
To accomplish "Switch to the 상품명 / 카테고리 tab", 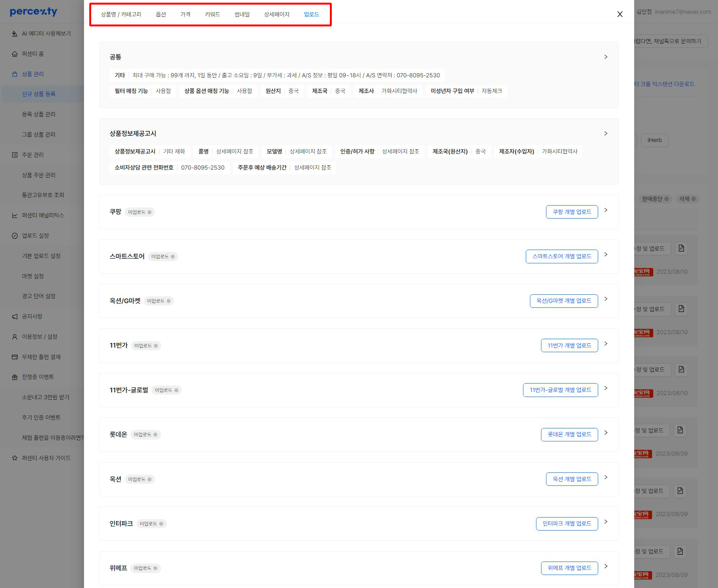I will (121, 14).
